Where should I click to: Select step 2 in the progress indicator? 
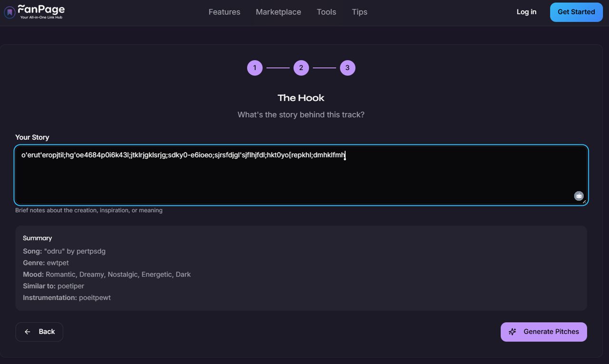point(301,68)
